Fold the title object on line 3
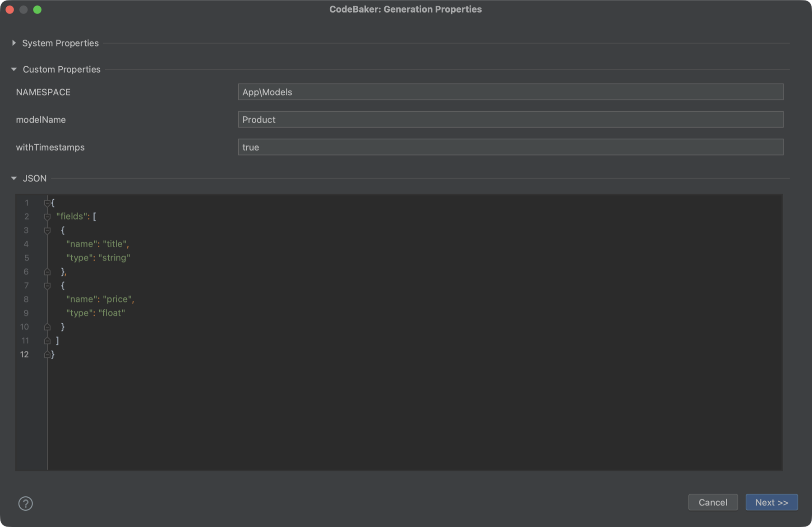 point(47,230)
